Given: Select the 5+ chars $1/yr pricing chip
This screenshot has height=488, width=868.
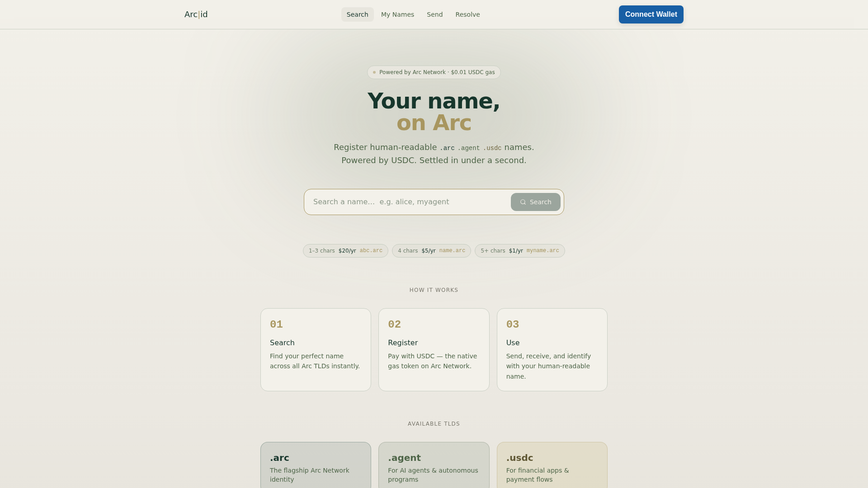Looking at the screenshot, I should [x=520, y=251].
